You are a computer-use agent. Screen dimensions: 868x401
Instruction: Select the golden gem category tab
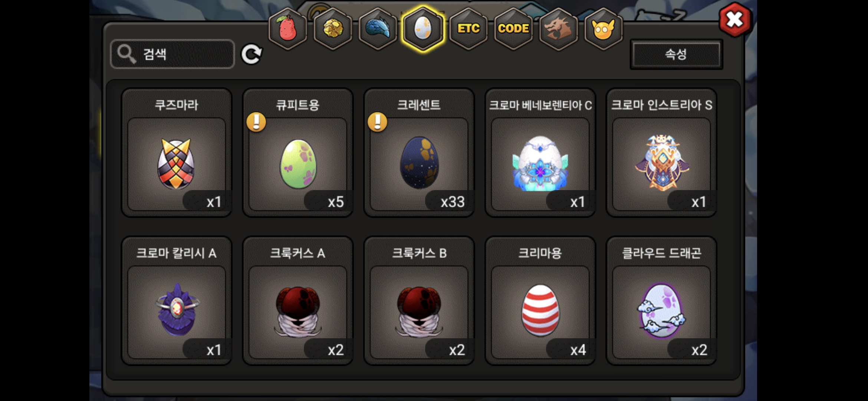coord(333,28)
